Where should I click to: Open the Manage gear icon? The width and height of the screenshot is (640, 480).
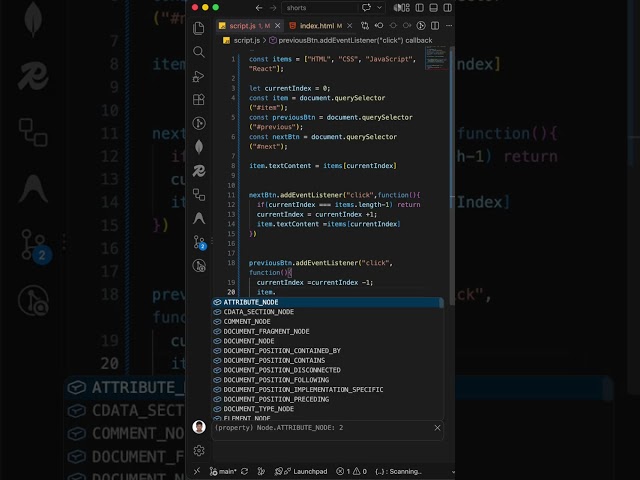199,451
